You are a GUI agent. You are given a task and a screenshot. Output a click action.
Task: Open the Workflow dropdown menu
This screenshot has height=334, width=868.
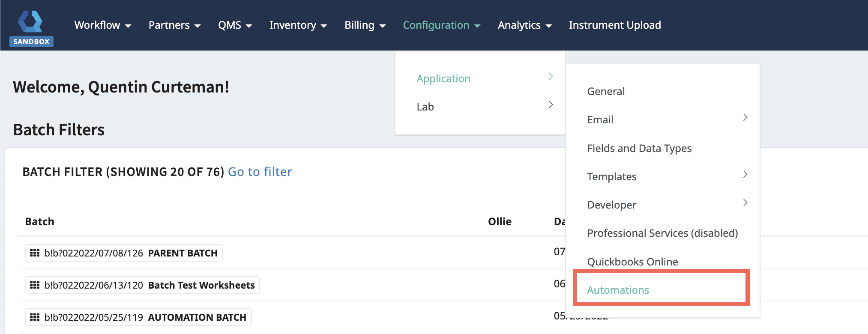(x=102, y=25)
